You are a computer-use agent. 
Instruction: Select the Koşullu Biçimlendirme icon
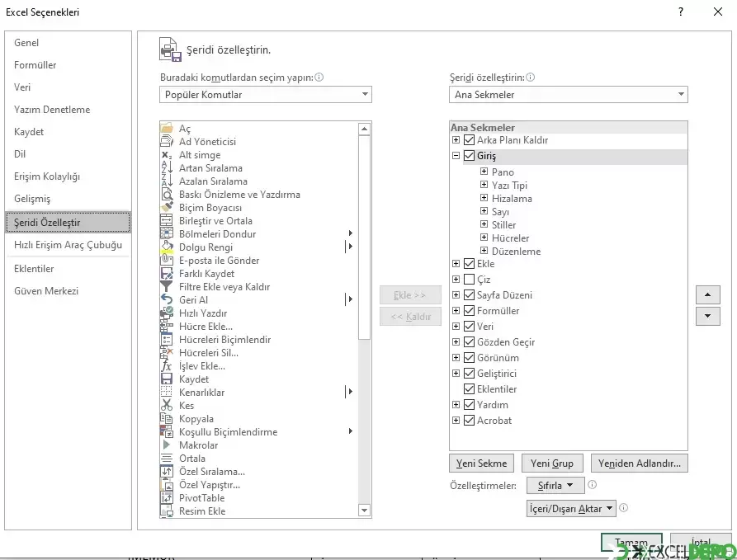point(167,431)
